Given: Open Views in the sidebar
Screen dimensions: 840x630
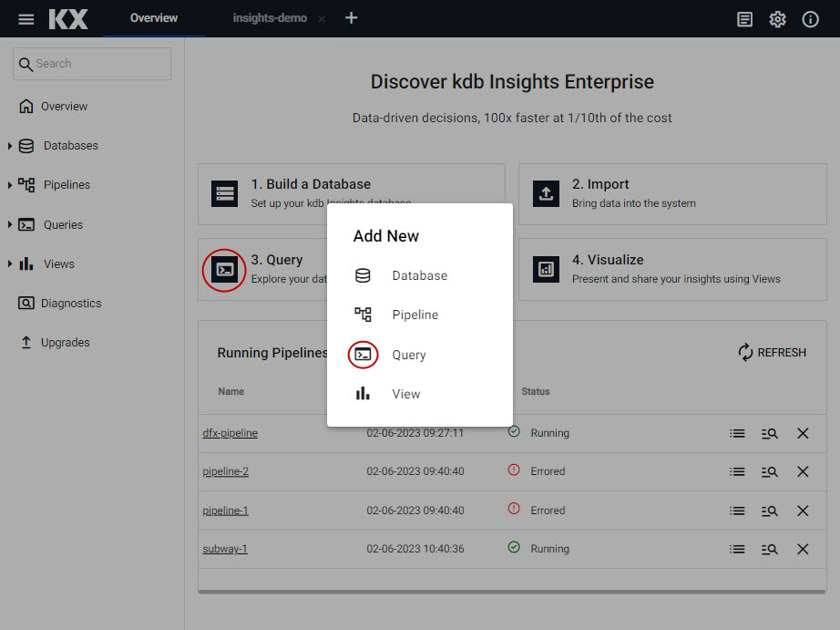Looking at the screenshot, I should coord(59,263).
